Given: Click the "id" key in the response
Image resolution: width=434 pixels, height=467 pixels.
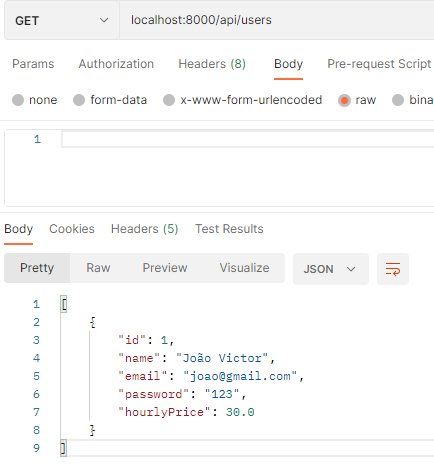Looking at the screenshot, I should pos(132,340).
